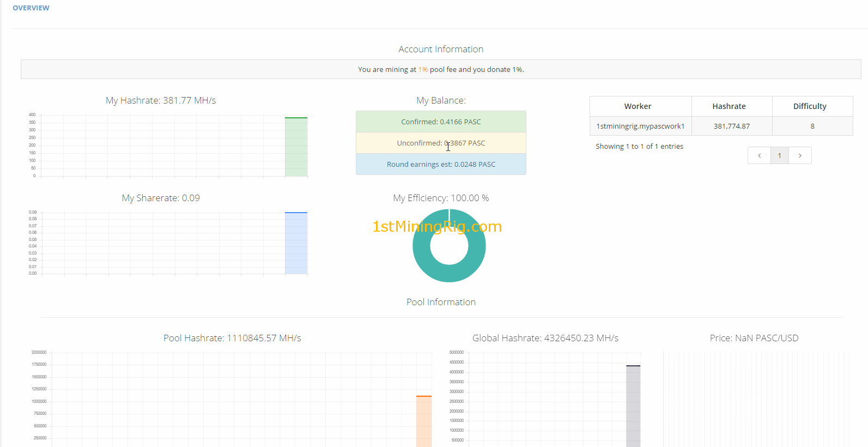Image resolution: width=868 pixels, height=447 pixels.
Task: Select the difficulty value 8
Action: tap(812, 126)
